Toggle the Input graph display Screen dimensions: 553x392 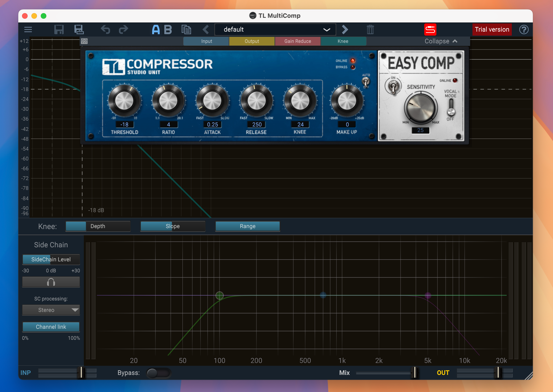click(x=206, y=41)
